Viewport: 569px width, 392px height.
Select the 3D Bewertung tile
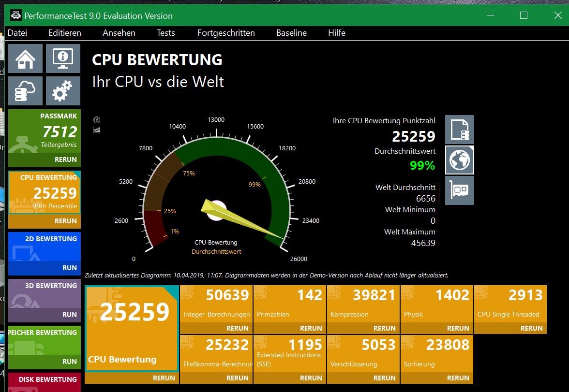tap(45, 293)
